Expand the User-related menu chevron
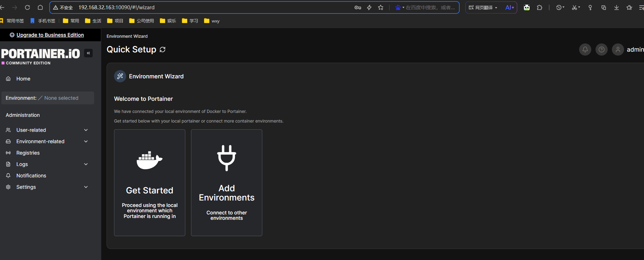644x260 pixels. [86, 130]
